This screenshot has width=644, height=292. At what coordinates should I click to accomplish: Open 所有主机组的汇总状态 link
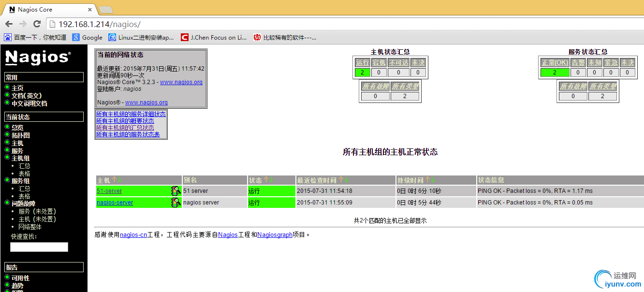coord(125,128)
